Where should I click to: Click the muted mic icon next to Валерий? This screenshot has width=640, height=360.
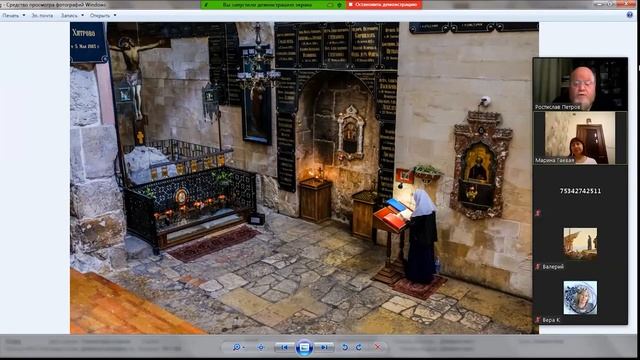pyautogui.click(x=538, y=267)
